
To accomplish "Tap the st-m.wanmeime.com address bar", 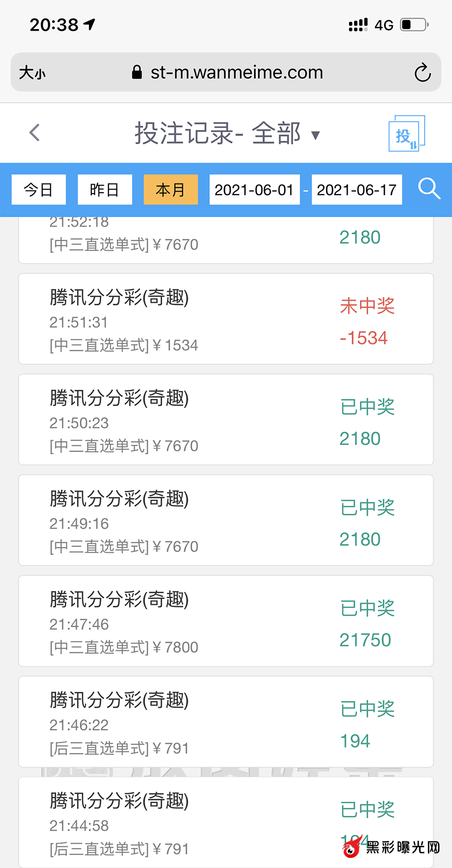I will point(236,72).
